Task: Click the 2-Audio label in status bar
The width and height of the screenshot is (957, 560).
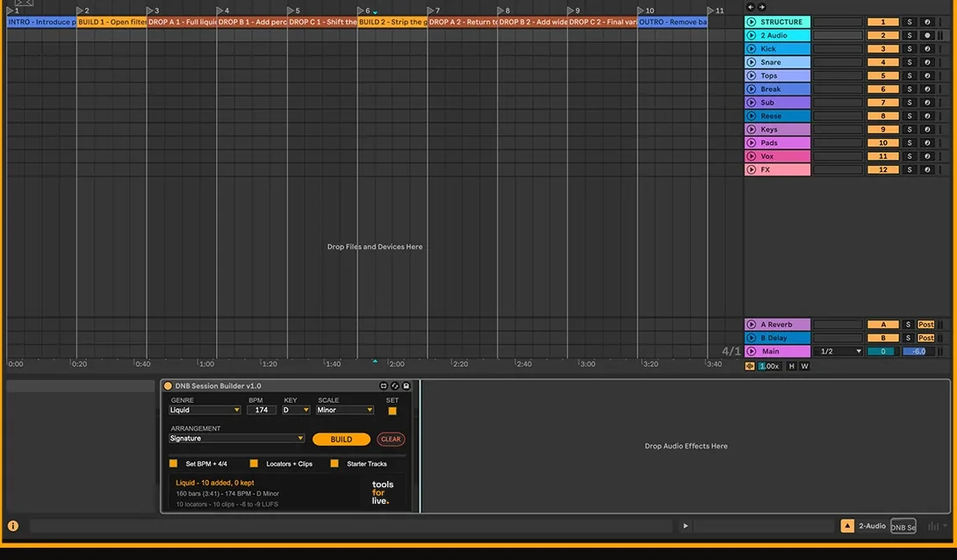Action: pyautogui.click(x=872, y=526)
